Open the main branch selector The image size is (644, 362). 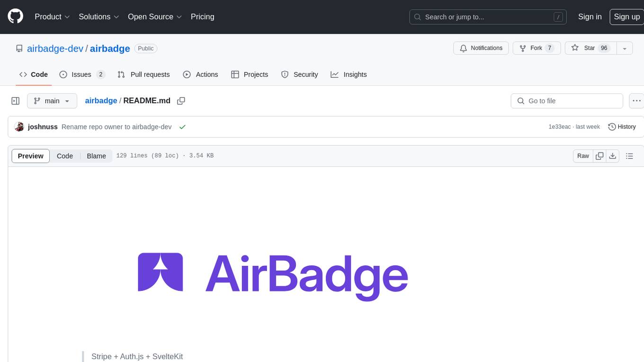click(x=52, y=101)
